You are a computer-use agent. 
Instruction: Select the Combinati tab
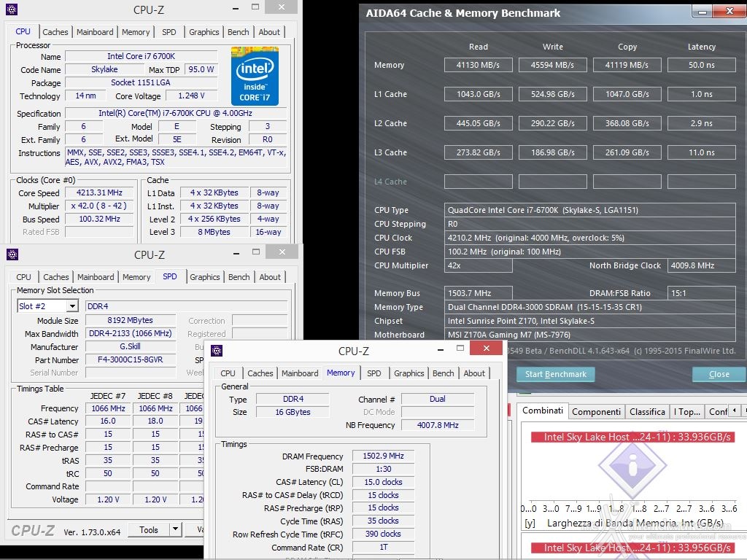point(543,411)
